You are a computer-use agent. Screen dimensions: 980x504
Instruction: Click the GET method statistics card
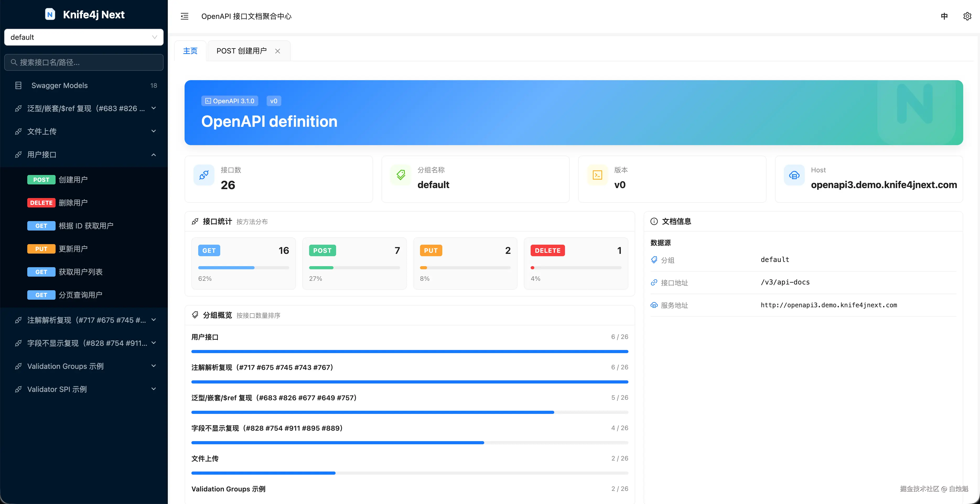tap(244, 264)
